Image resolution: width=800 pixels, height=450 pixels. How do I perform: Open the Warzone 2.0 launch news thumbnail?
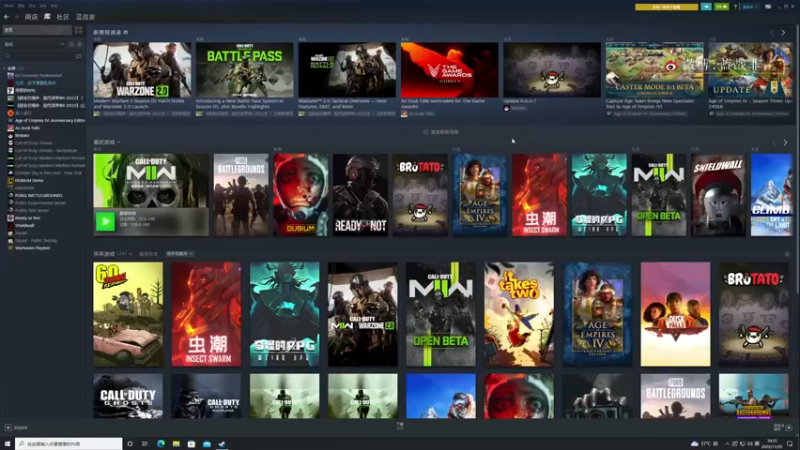[x=142, y=70]
